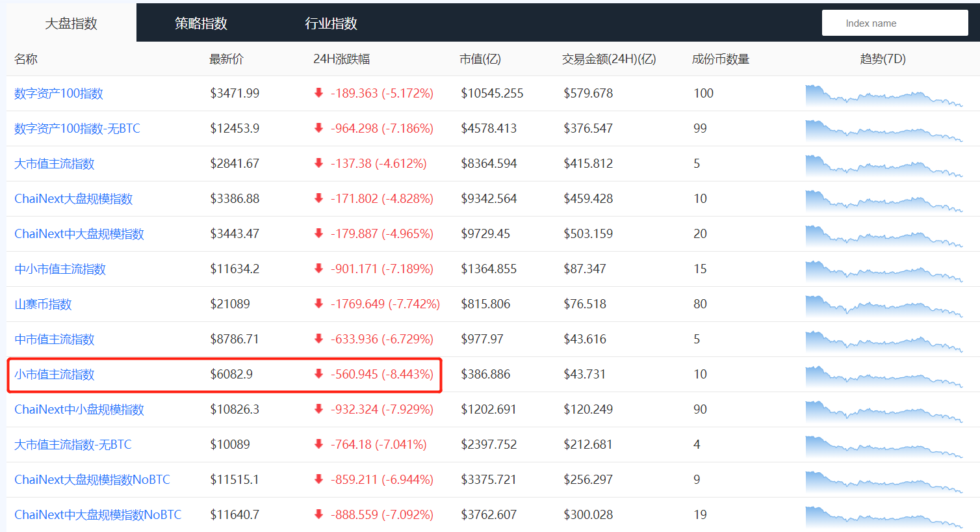Open 数字资产100指数-无BTC link
Image resolution: width=980 pixels, height=532 pixels.
pyautogui.click(x=77, y=129)
